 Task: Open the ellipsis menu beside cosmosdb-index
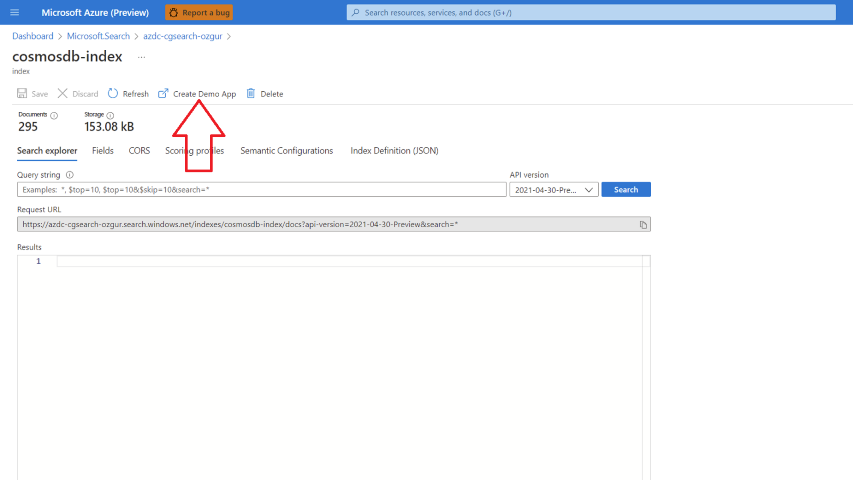(x=141, y=57)
